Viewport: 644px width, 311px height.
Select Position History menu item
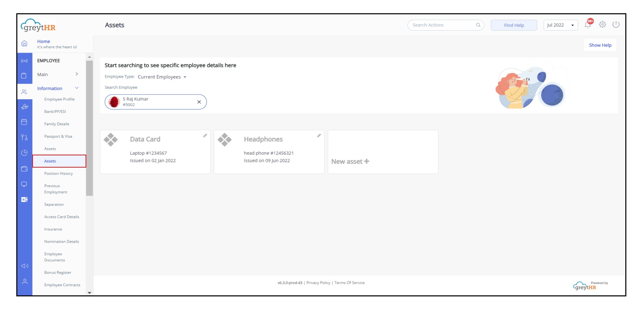tap(58, 173)
